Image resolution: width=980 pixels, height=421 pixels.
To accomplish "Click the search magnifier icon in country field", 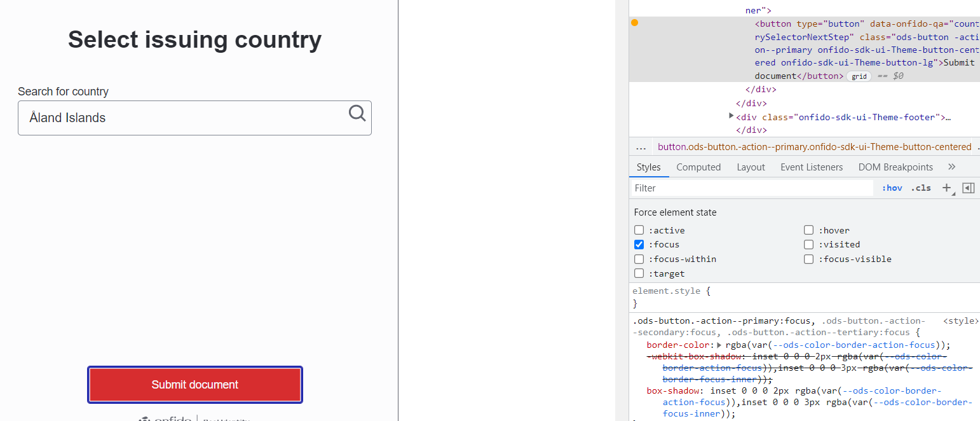I will pos(357,113).
